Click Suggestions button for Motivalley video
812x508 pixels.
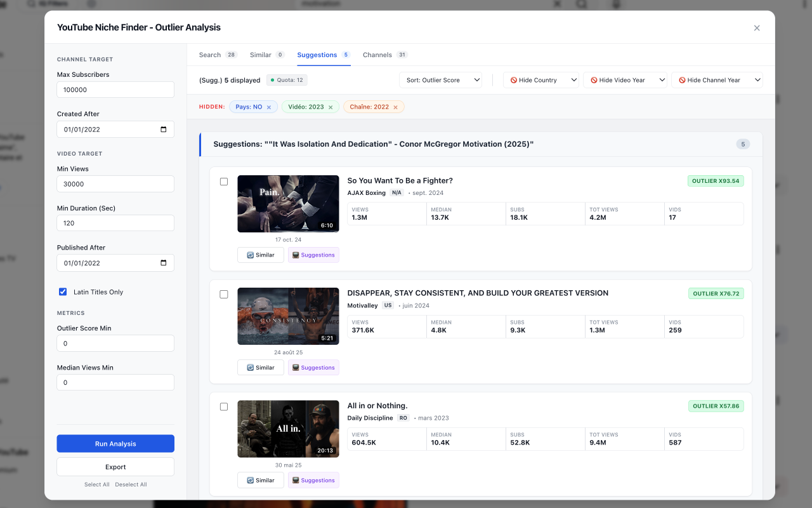[x=313, y=368]
